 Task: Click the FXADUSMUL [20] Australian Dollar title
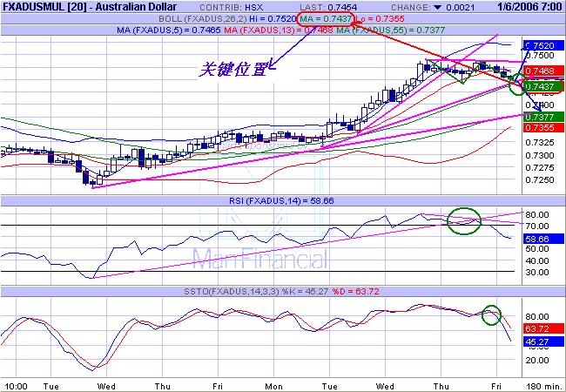point(90,6)
